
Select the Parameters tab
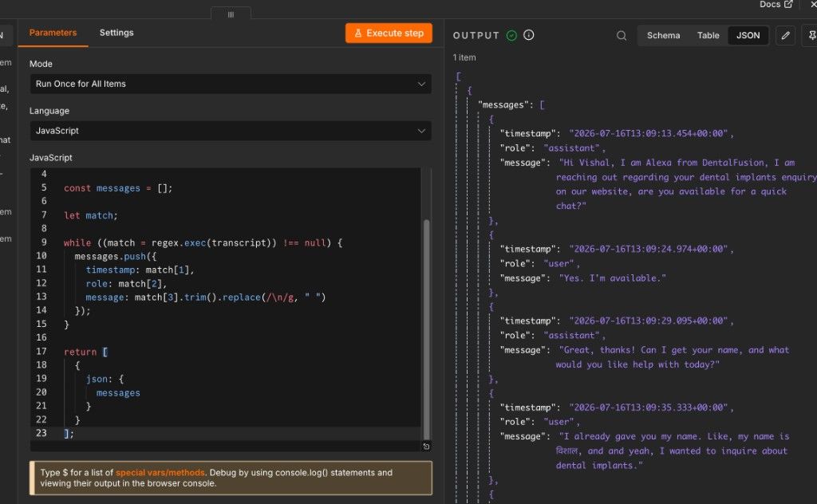click(x=53, y=33)
